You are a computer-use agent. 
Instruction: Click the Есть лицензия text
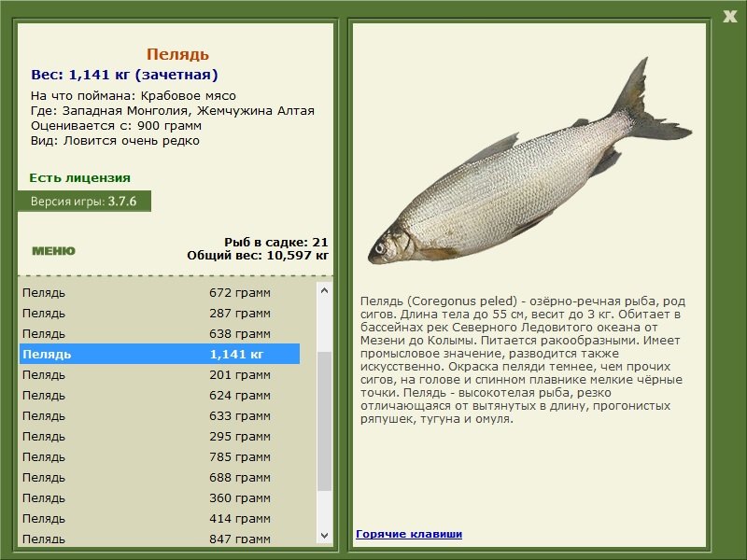click(79, 177)
